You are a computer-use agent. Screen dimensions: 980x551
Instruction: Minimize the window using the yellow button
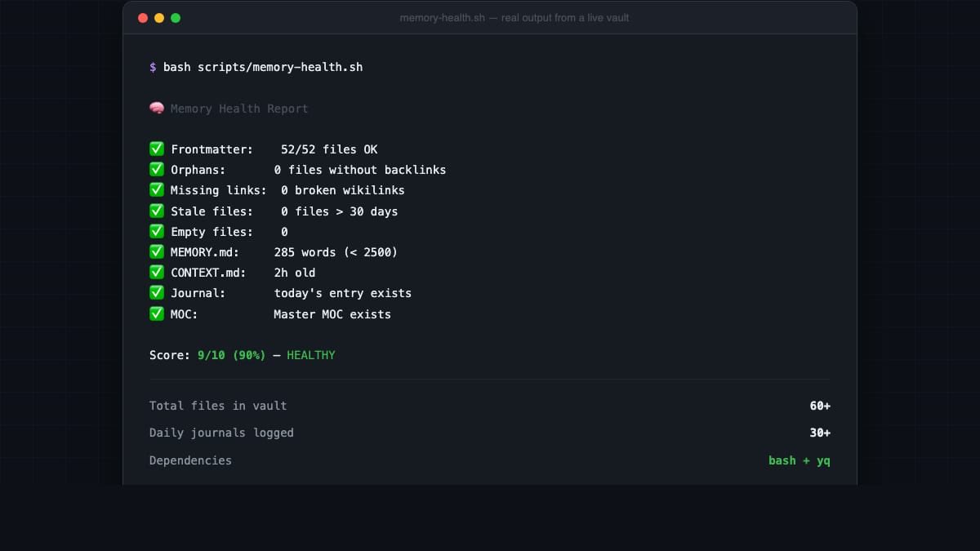coord(159,18)
